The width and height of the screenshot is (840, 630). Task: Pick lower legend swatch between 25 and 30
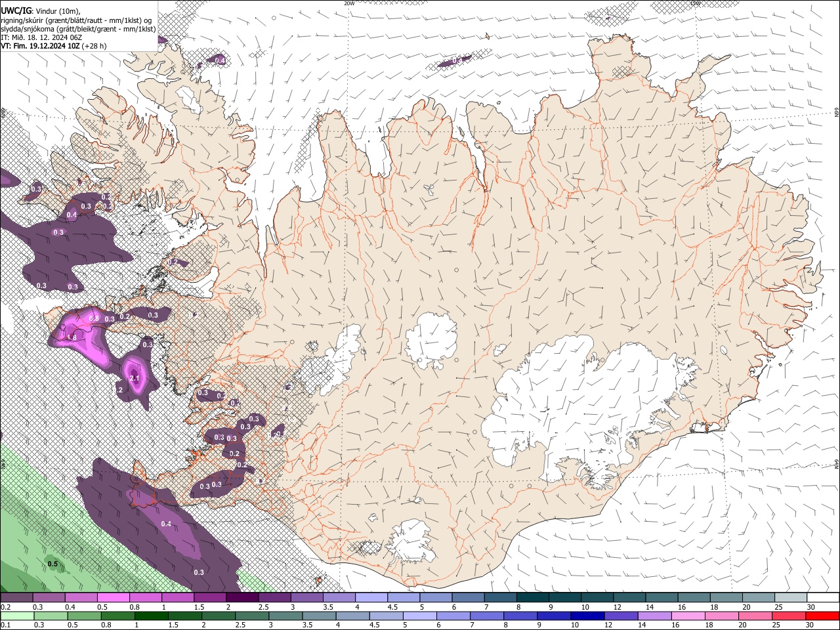[x=789, y=616]
